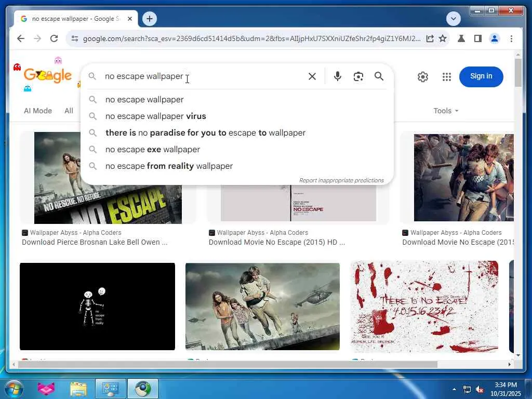Open the family running on rooftop image
The width and height of the screenshot is (532, 399).
[262, 307]
